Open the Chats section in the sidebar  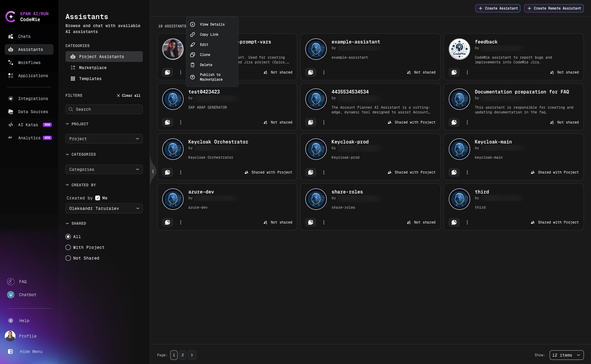(x=24, y=36)
